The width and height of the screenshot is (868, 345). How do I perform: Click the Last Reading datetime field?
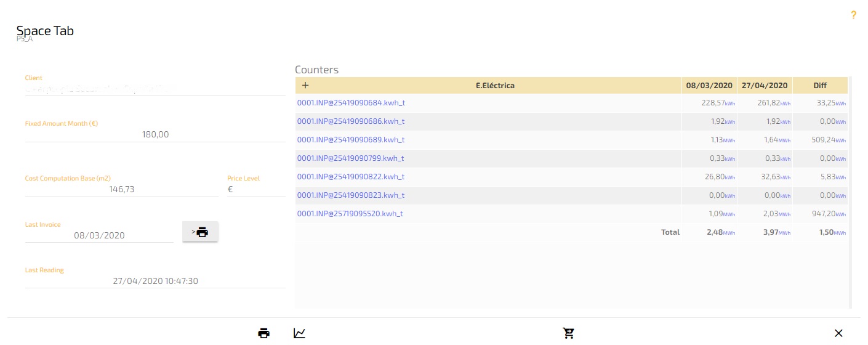pyautogui.click(x=155, y=281)
